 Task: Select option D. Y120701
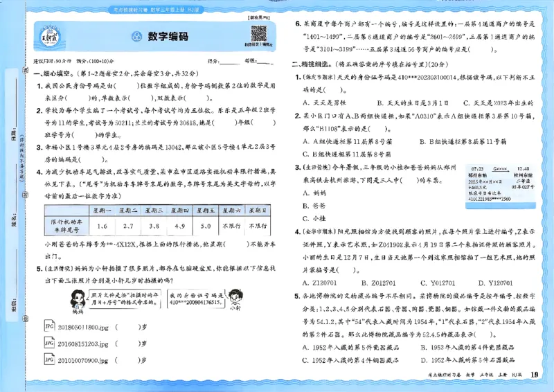coord(495,283)
